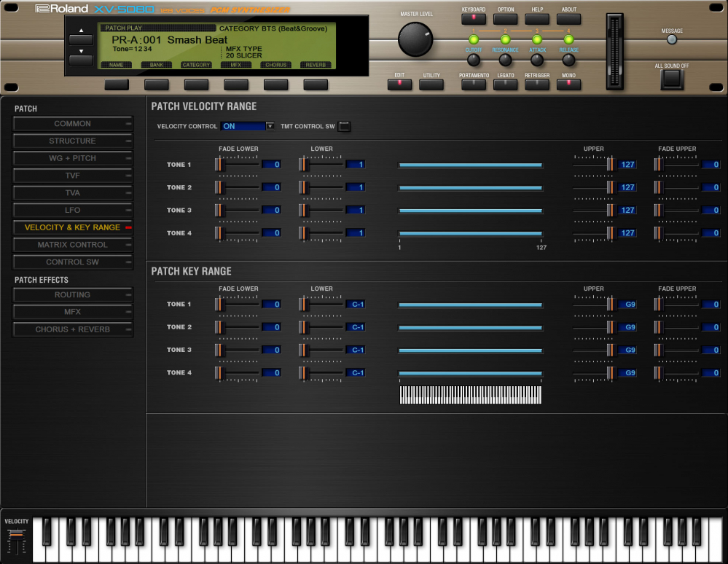
Task: Click the vertical level meter slider
Action: click(x=615, y=51)
